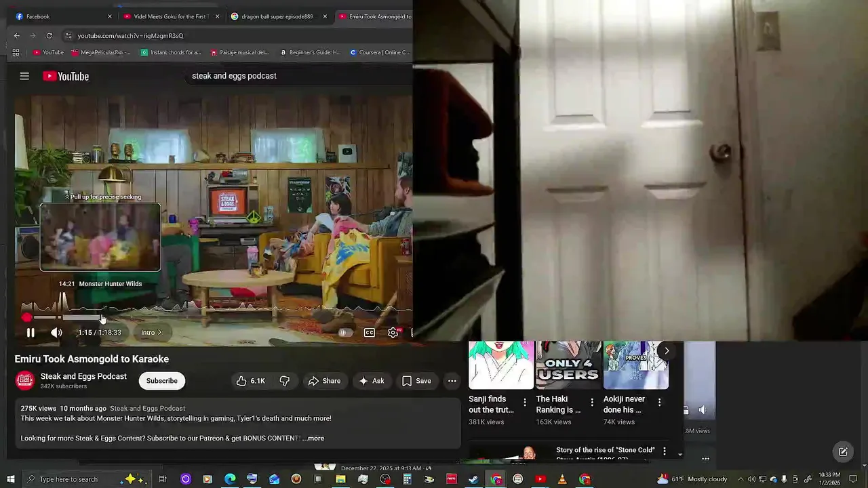Mute the video with the speaker icon
Screen dimensions: 868x488
coord(56,333)
